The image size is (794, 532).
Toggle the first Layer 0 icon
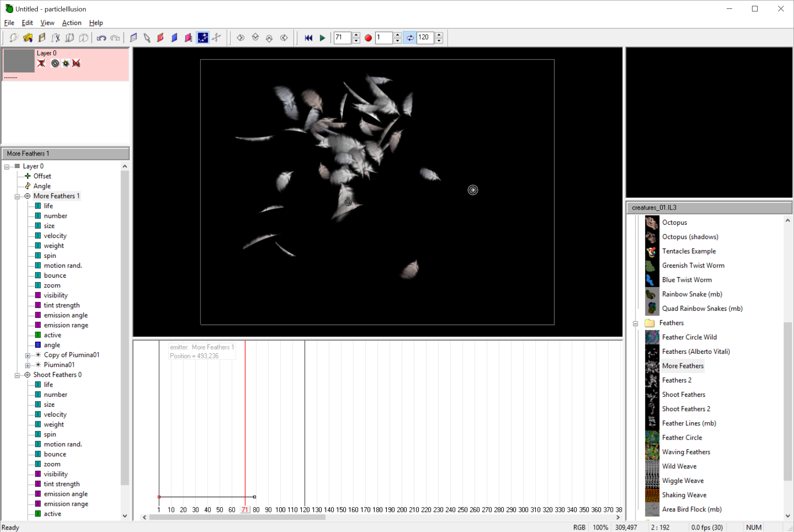tap(41, 63)
